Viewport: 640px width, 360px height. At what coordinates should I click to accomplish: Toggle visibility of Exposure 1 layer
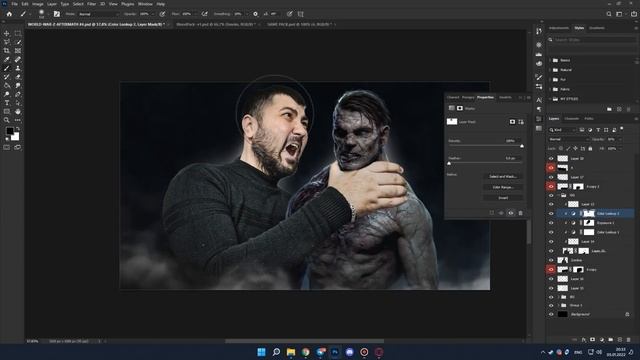click(x=551, y=223)
